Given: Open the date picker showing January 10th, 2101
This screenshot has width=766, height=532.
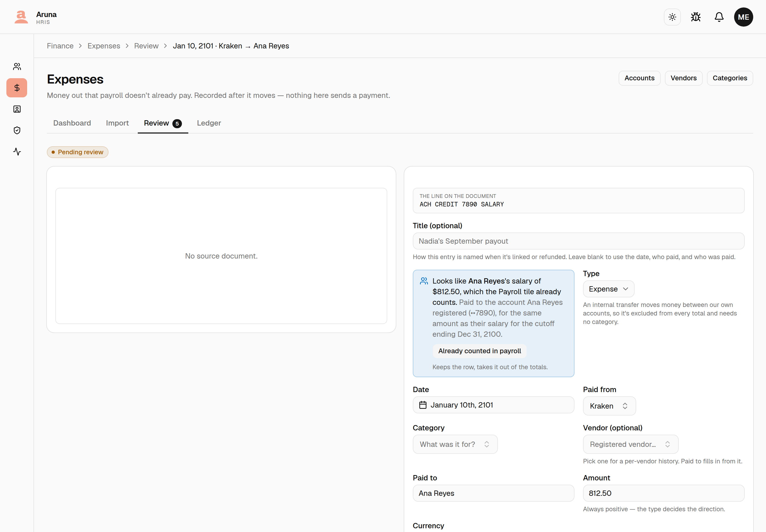Looking at the screenshot, I should [493, 405].
